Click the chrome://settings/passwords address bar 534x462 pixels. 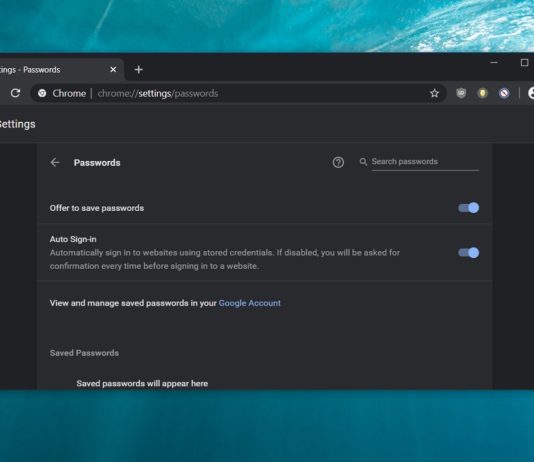[x=238, y=93]
